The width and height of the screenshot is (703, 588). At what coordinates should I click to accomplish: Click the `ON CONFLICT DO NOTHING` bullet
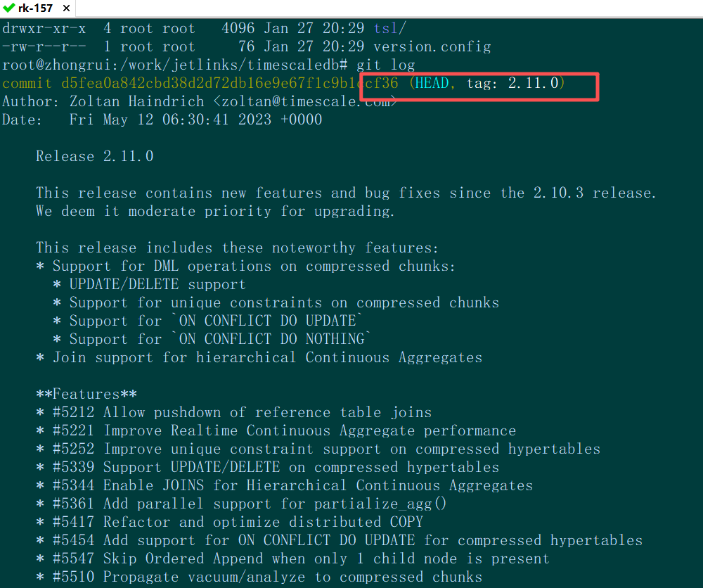tap(212, 339)
